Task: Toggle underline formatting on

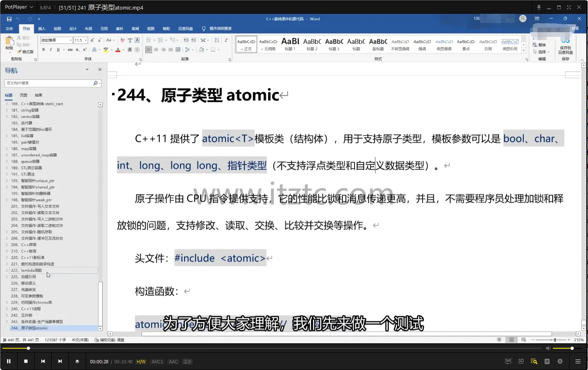Action: point(58,49)
